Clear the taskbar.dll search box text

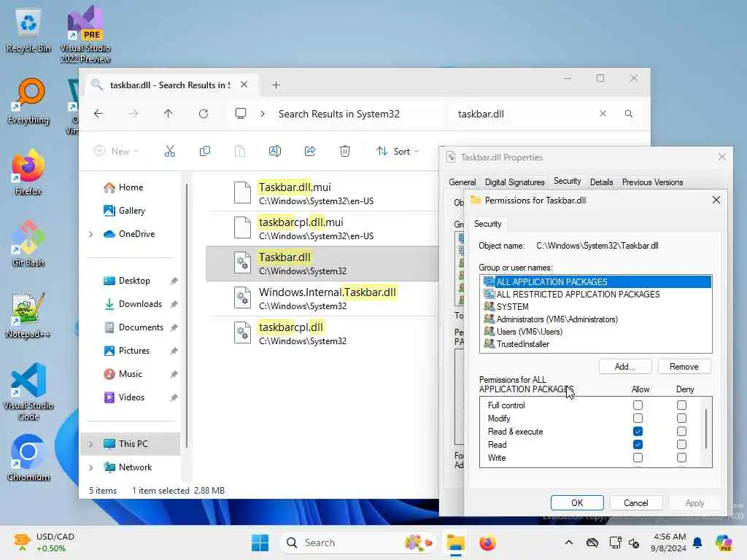tap(603, 114)
